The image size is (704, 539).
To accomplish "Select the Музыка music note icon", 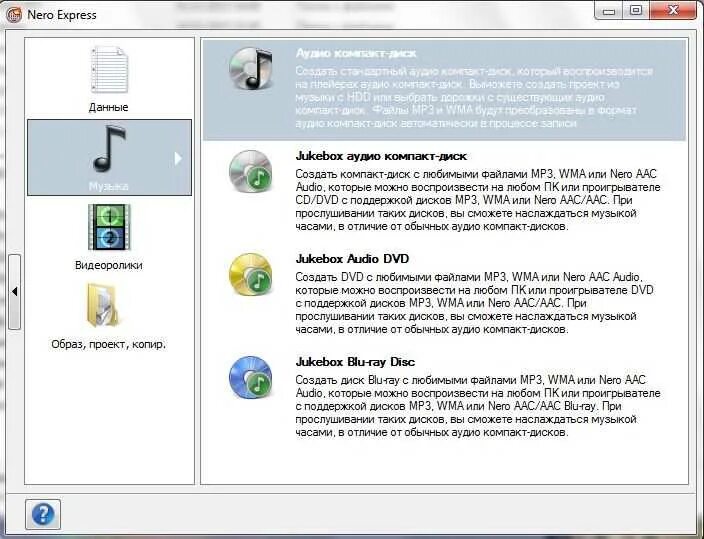I will click(x=109, y=149).
